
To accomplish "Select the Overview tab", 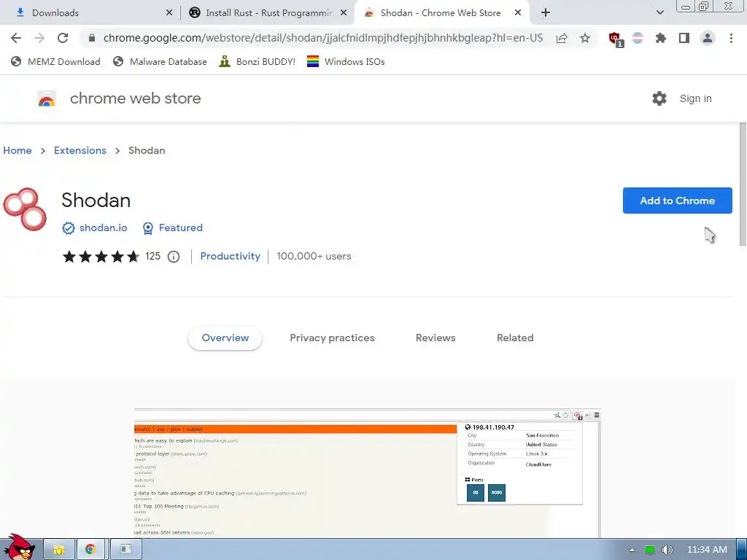I will coord(225,338).
